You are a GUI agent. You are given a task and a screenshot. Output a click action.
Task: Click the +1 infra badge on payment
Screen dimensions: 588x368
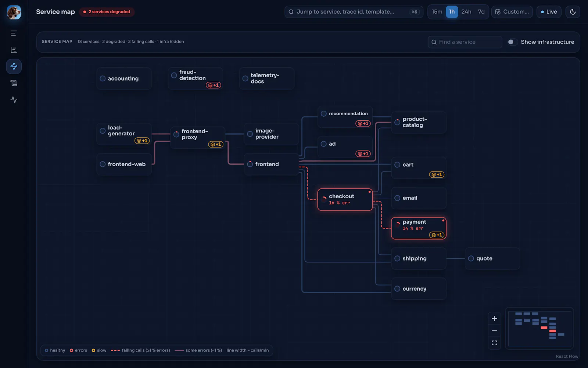click(437, 235)
